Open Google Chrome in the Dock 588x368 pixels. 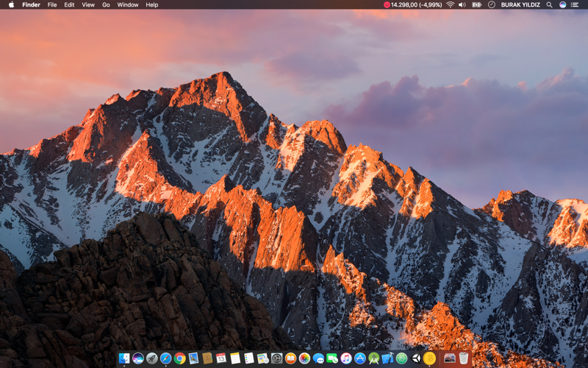(x=180, y=358)
